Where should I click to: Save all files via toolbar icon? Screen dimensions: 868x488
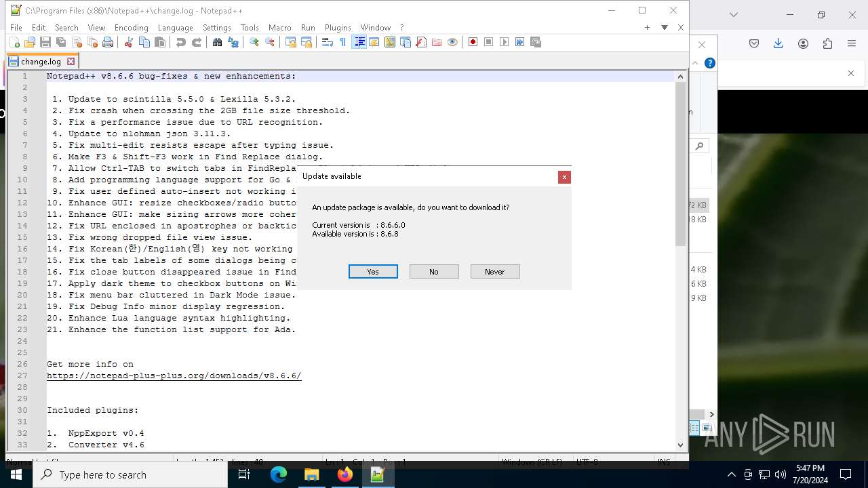click(61, 42)
